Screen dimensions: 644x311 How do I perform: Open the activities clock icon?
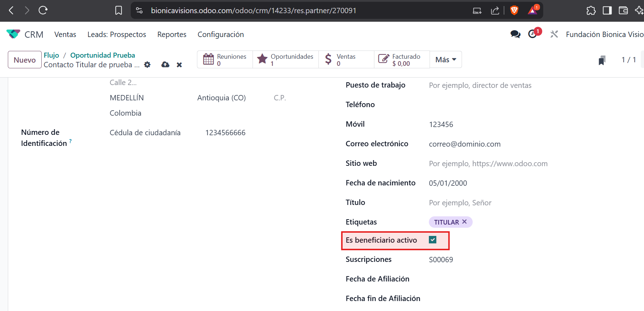pyautogui.click(x=533, y=34)
